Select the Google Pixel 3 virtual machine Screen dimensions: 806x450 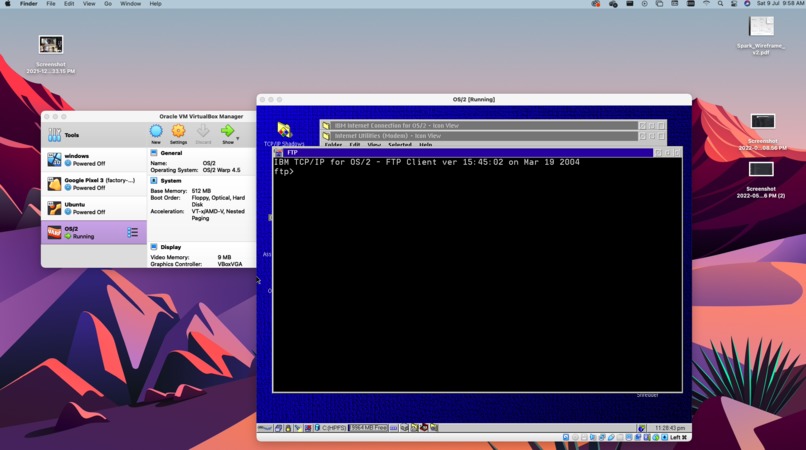[94, 184]
